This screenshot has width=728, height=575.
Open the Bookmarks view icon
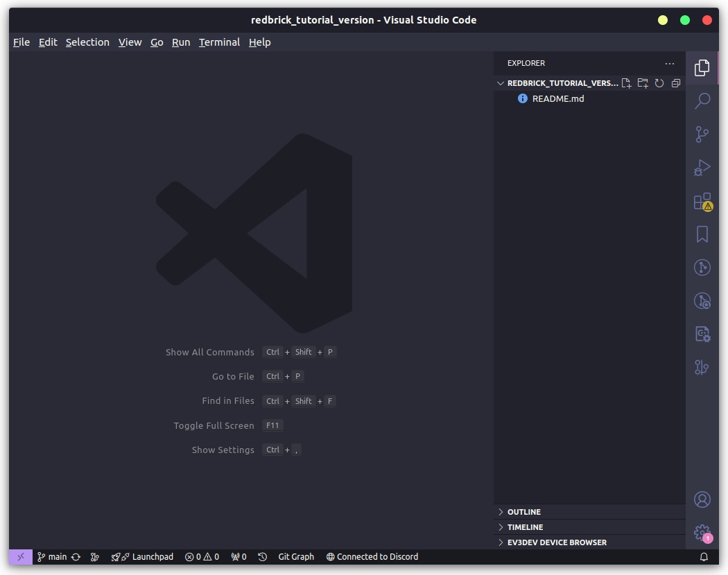click(702, 234)
